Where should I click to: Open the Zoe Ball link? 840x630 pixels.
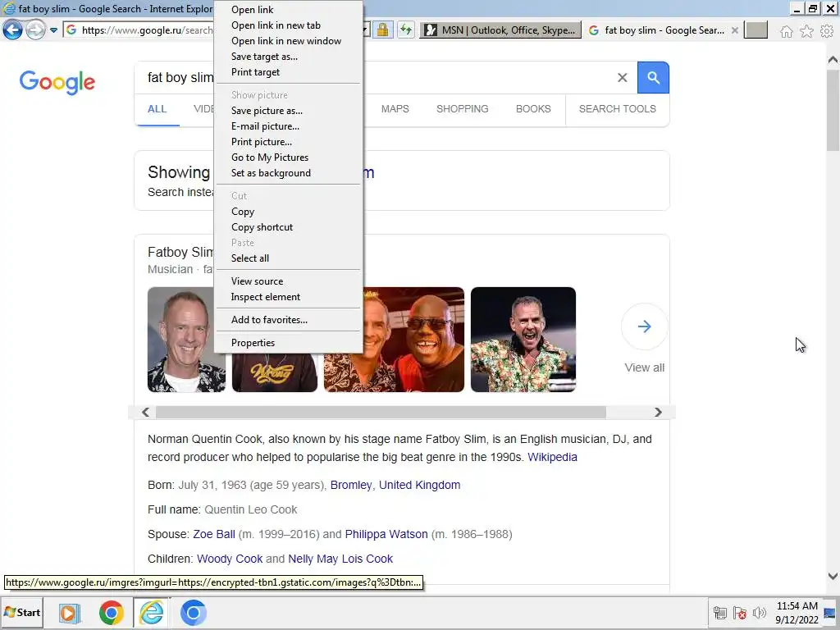(214, 534)
